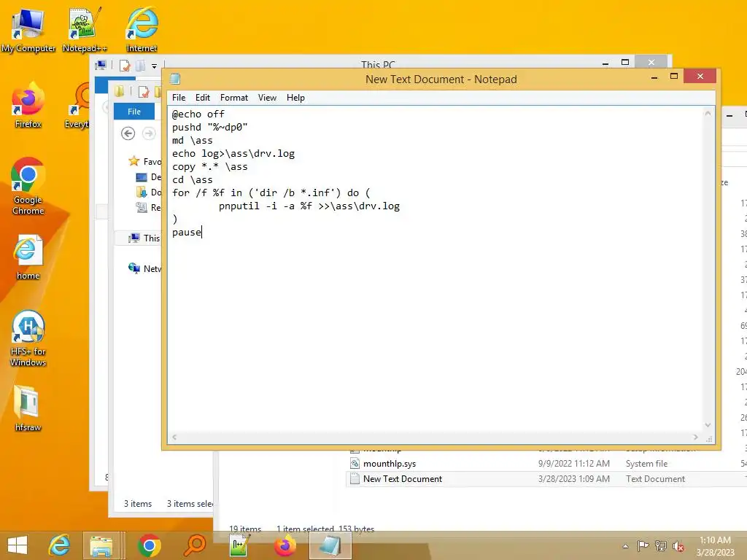Open the hfsraw folder on the desktop
The width and height of the screenshot is (747, 560).
coord(28,408)
